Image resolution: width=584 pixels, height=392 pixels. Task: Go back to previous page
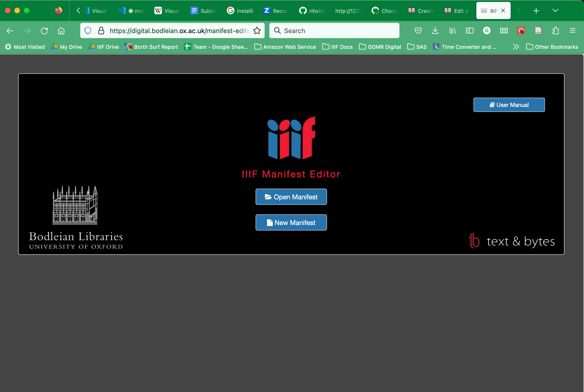coord(10,31)
